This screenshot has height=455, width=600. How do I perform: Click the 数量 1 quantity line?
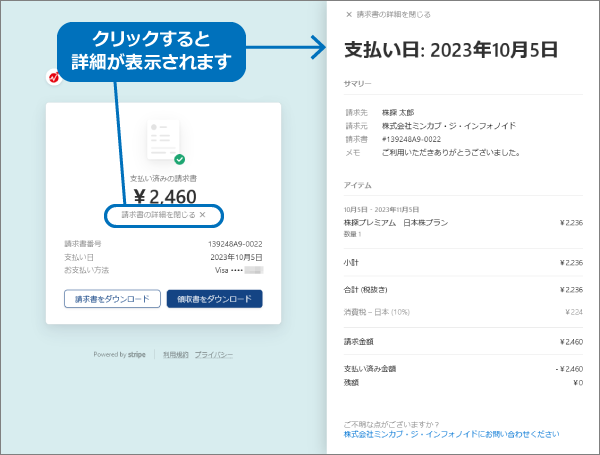(352, 234)
